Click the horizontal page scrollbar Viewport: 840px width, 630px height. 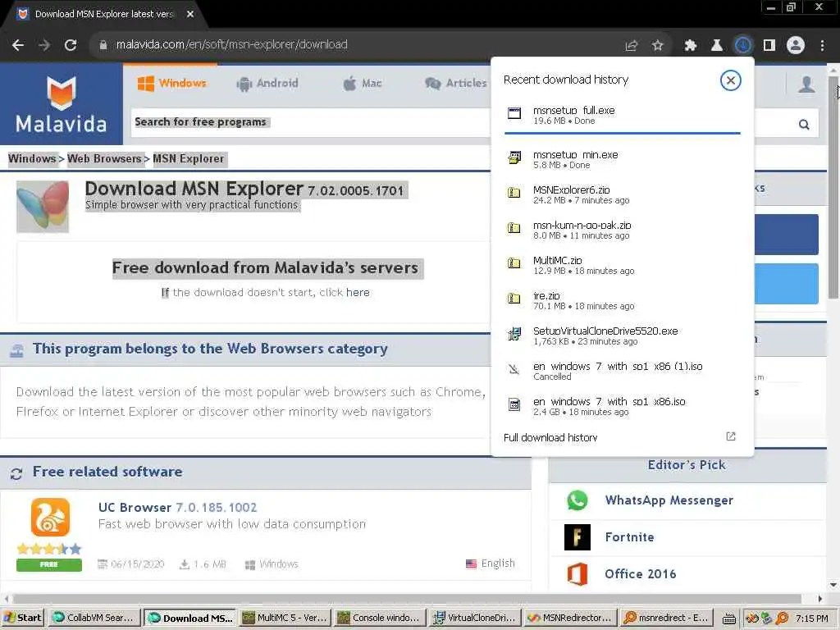click(x=407, y=598)
